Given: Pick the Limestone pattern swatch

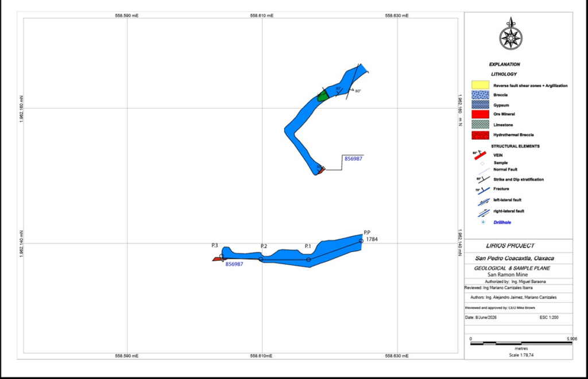Looking at the screenshot, I should click(481, 125).
